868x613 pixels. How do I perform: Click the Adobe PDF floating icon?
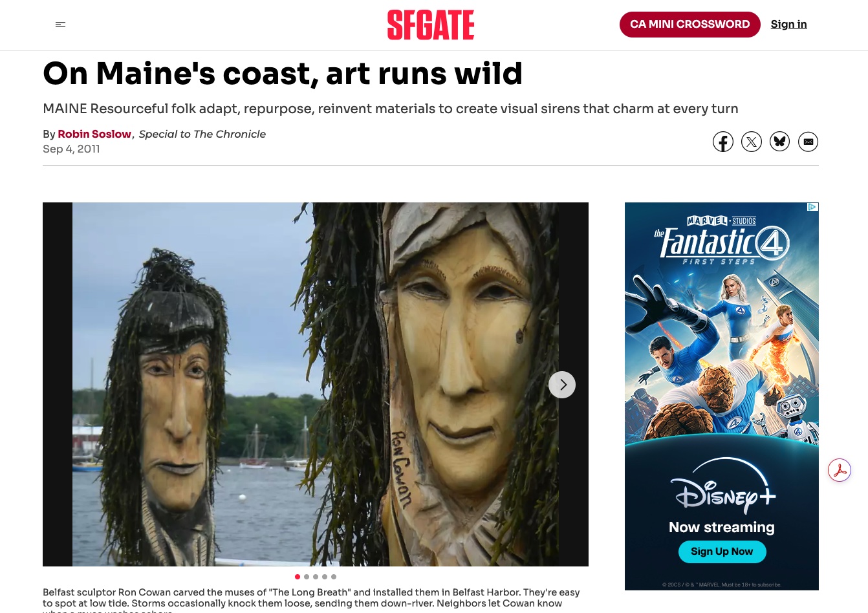(x=840, y=470)
